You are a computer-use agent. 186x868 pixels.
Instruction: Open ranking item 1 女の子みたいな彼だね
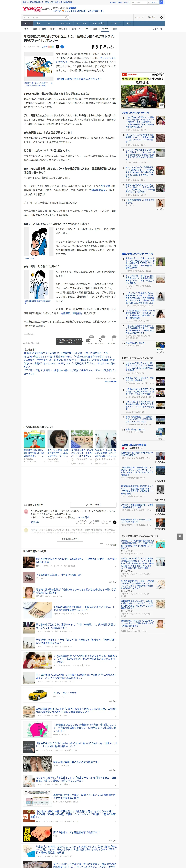click(x=140, y=122)
